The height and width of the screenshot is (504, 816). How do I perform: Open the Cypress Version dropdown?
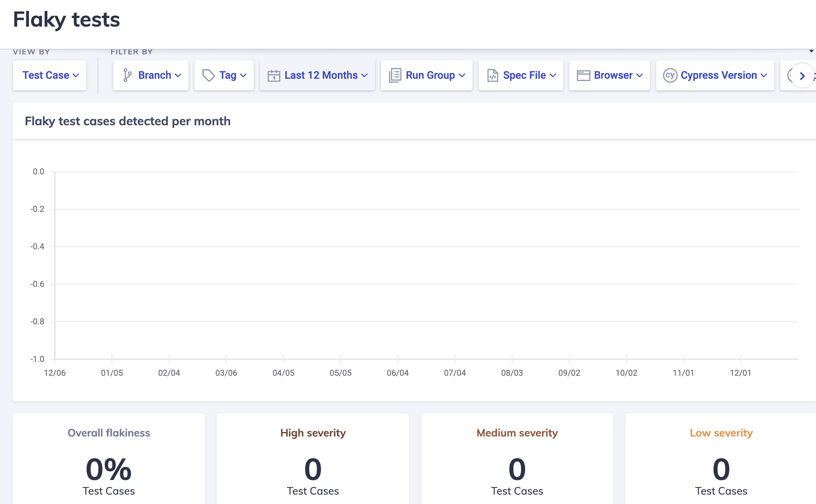point(715,75)
